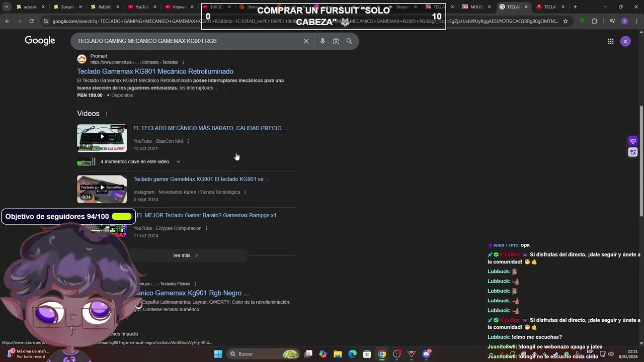Click the PEN 199.00 price text
This screenshot has height=362, width=644.
pos(90,96)
